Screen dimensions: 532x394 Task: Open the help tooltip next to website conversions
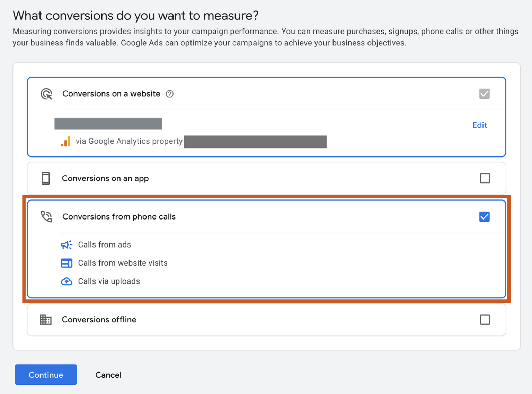pos(169,94)
